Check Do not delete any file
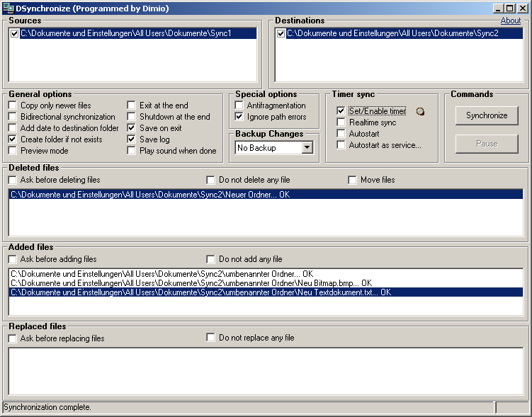 point(210,180)
